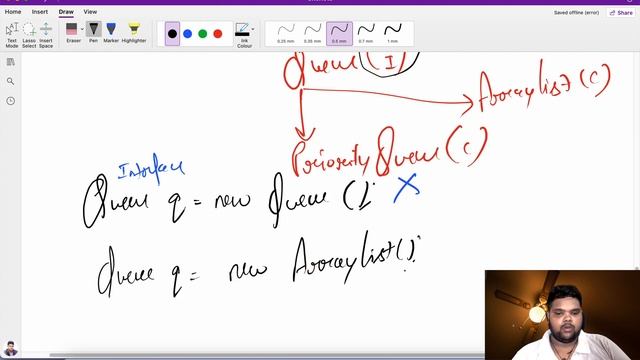Open the View tab
640x360 pixels.
90,12
